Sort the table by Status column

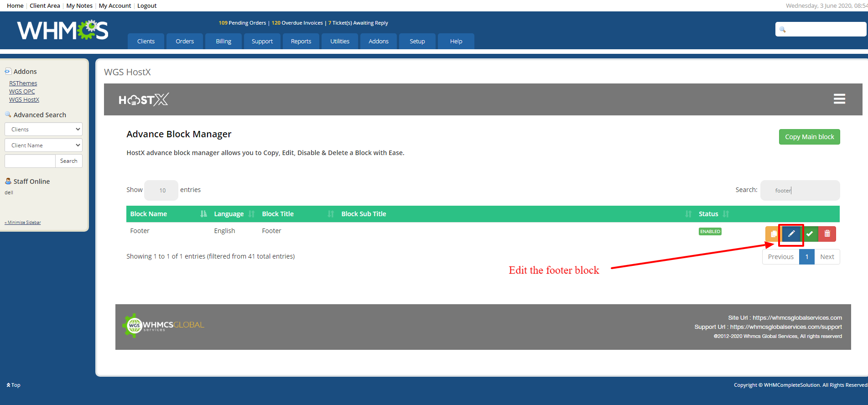[x=708, y=214]
